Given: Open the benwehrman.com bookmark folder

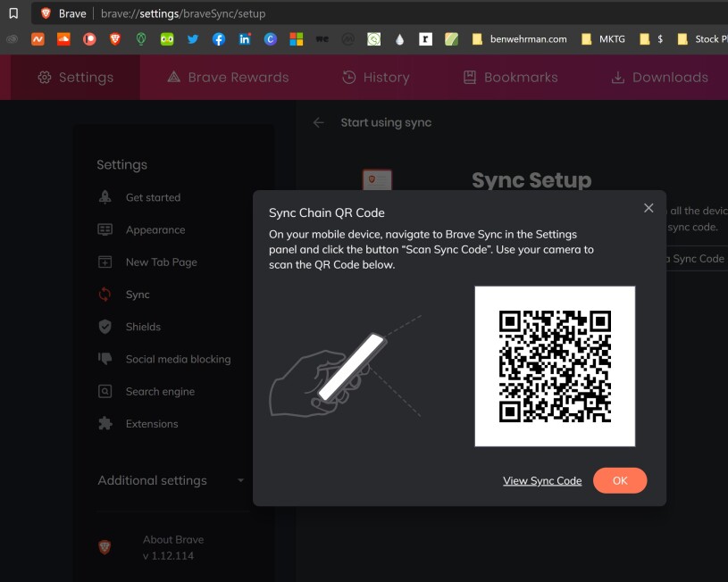Looking at the screenshot, I should (x=519, y=39).
